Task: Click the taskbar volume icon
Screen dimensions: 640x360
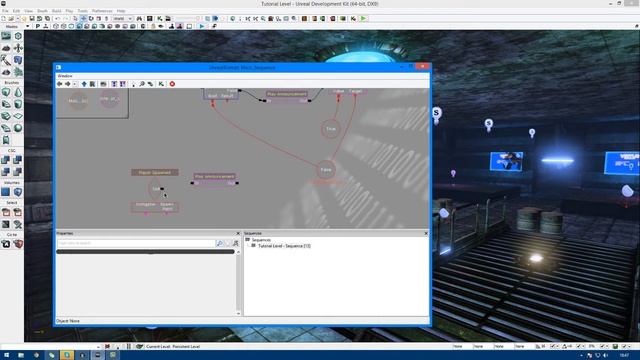Action: click(605, 356)
